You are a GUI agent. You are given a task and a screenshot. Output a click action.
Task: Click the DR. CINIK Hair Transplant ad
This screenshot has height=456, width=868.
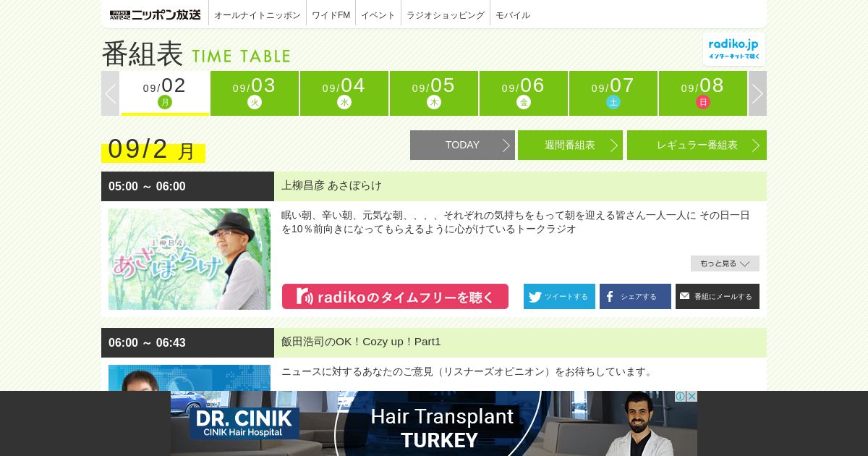434,423
